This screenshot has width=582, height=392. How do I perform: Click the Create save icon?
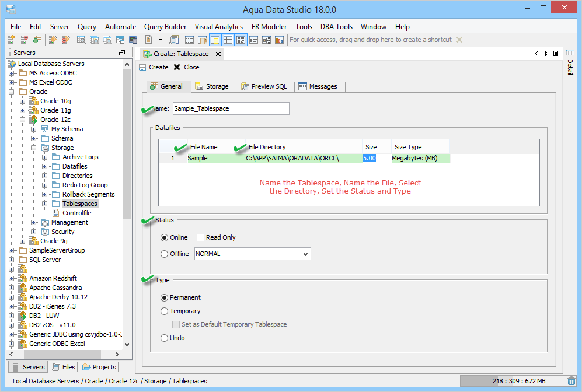pos(142,67)
